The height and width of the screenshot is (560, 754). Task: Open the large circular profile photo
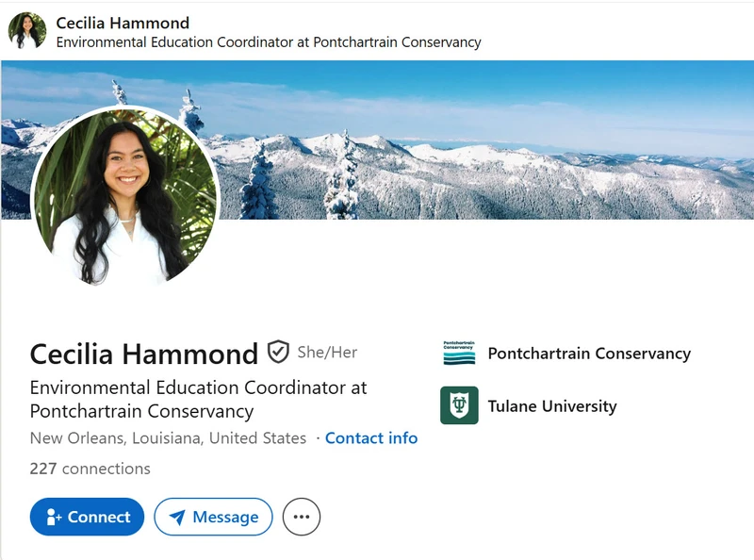(125, 197)
